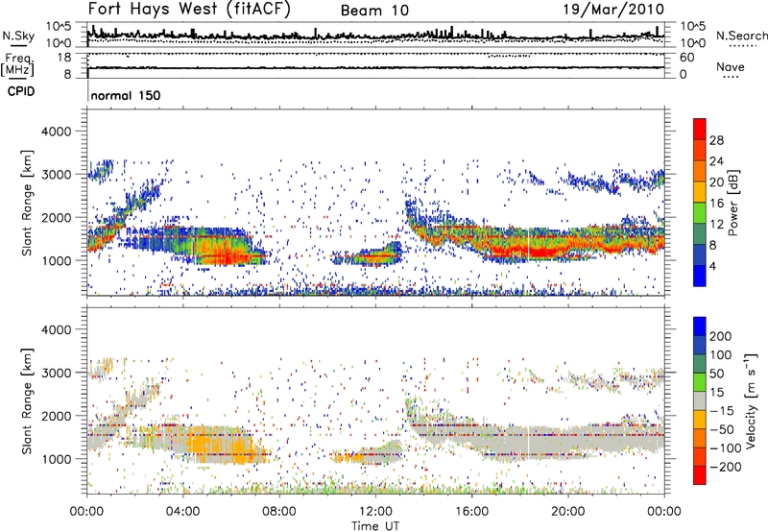Click the '60' Nave tick label
768x532 pixels.
pos(686,58)
